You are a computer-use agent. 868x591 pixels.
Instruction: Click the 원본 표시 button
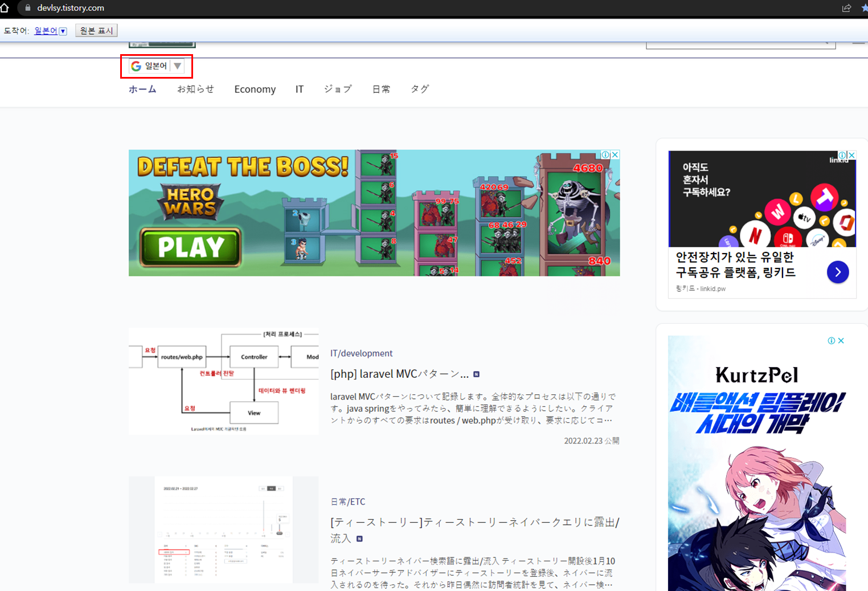tap(96, 31)
